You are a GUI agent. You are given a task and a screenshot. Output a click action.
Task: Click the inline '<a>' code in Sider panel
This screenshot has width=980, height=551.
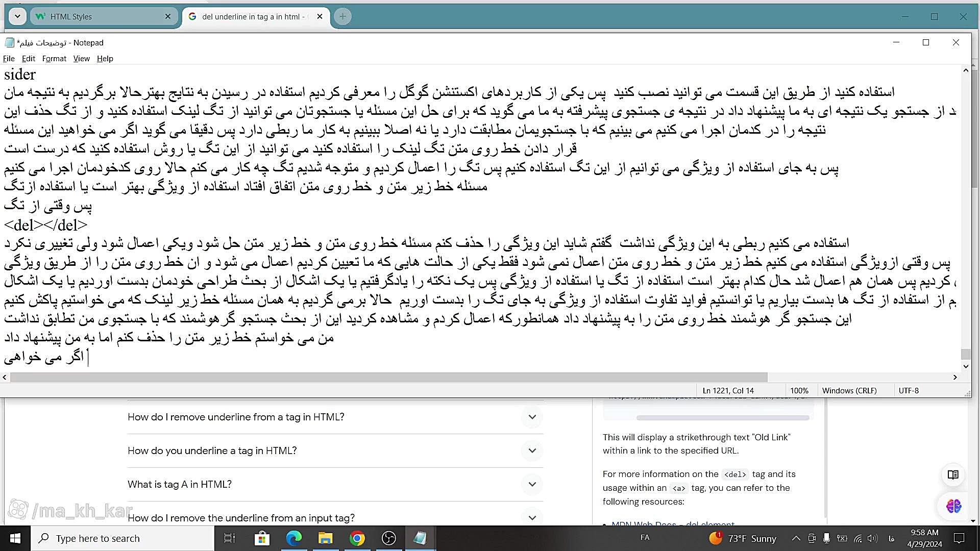[x=679, y=488]
